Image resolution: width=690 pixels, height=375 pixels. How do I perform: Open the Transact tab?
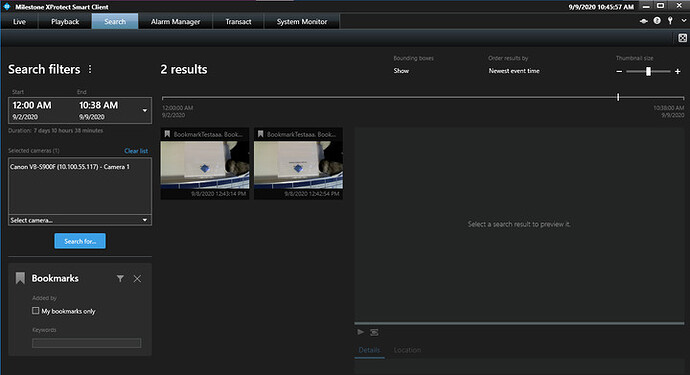238,22
